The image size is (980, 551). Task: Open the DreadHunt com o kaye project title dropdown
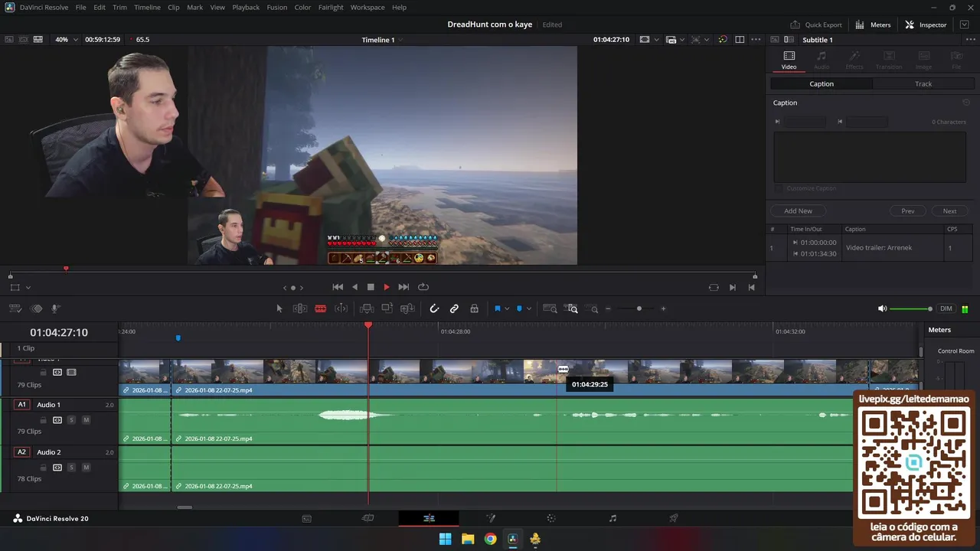(489, 24)
